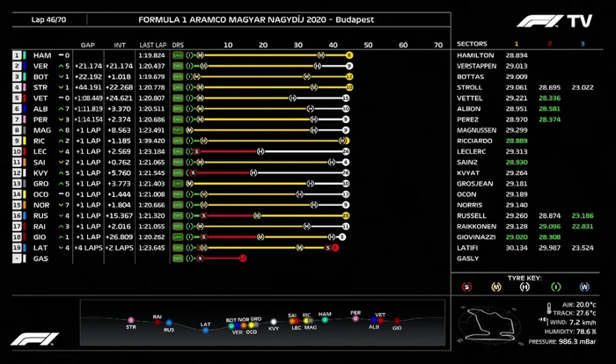Click position change arrow for VER
Viewport: 616px width, 364px height.
(x=61, y=65)
